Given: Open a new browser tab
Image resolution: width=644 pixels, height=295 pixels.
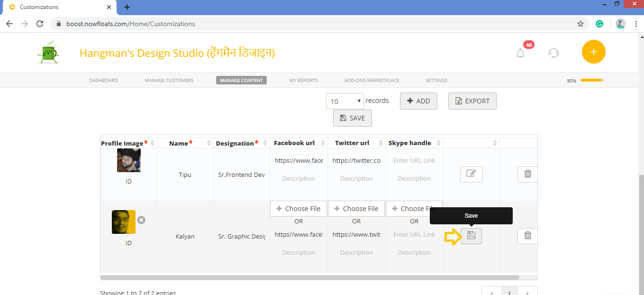Looking at the screenshot, I should click(x=127, y=7).
